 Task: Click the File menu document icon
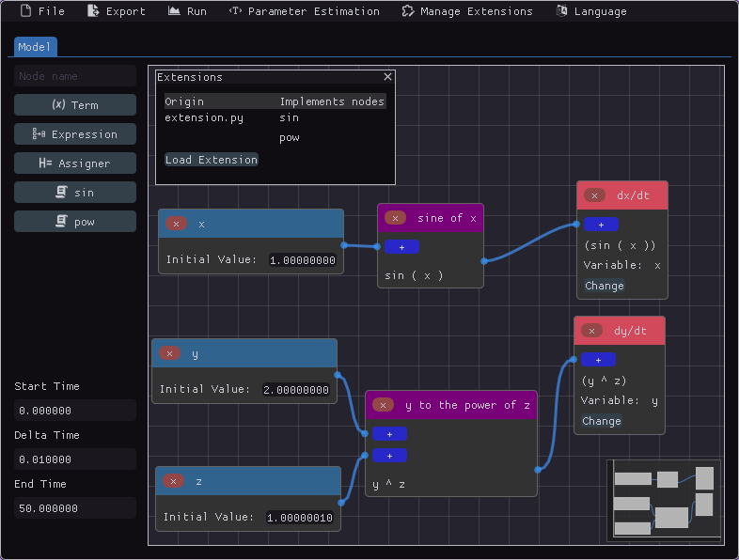pyautogui.click(x=26, y=10)
